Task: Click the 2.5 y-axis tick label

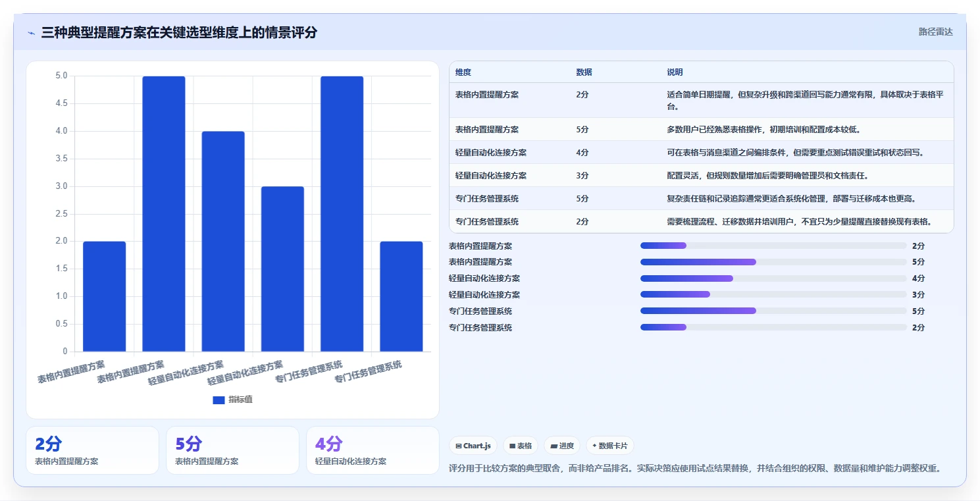Action: click(x=61, y=213)
